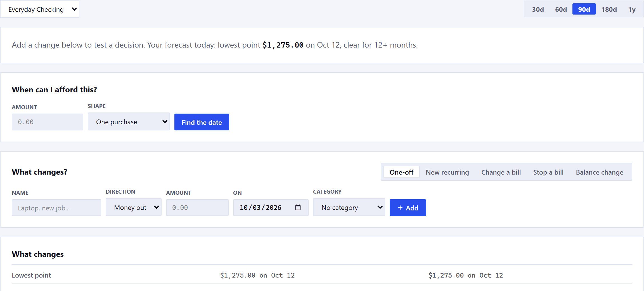Viewport: 644px width, 291px height.
Task: Click the When can I afford this heading
Action: point(54,90)
